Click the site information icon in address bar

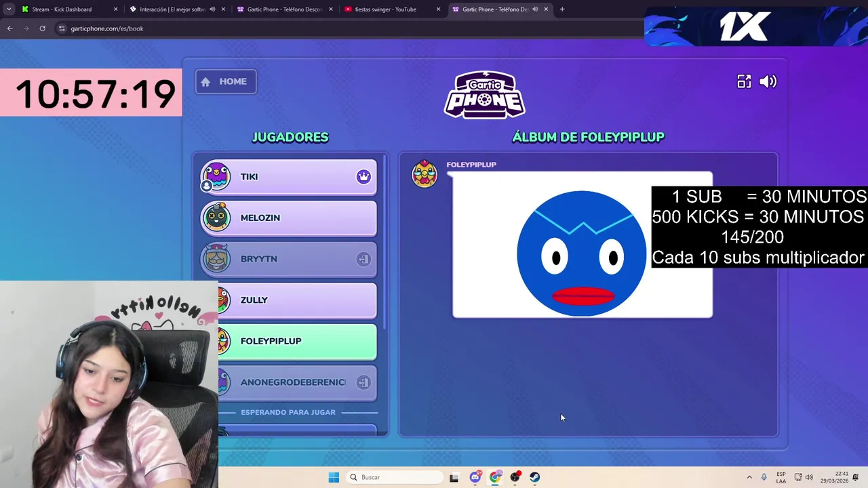click(62, 28)
